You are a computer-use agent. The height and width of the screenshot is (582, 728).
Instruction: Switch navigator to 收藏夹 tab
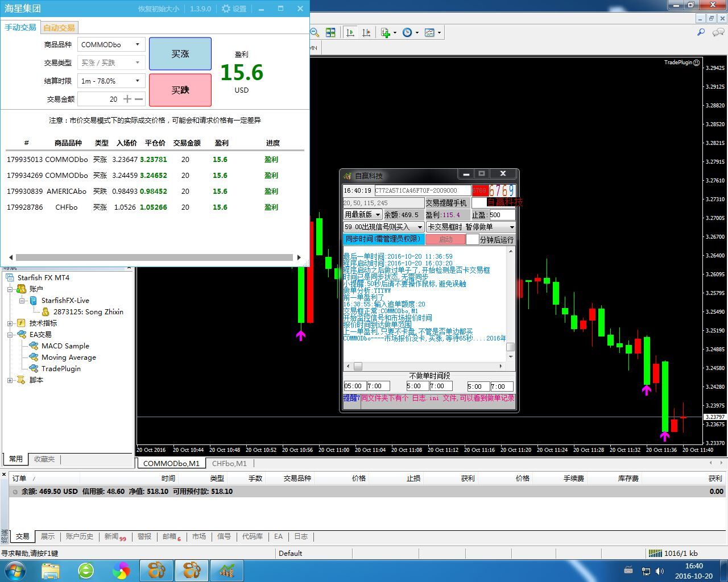tap(44, 459)
